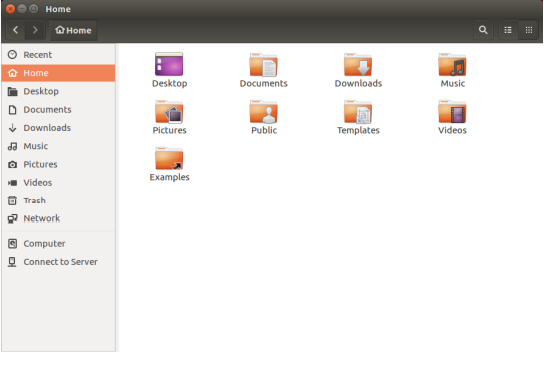Click the Desktop folder icon in sidebar
This screenshot has width=544, height=370.
12,91
